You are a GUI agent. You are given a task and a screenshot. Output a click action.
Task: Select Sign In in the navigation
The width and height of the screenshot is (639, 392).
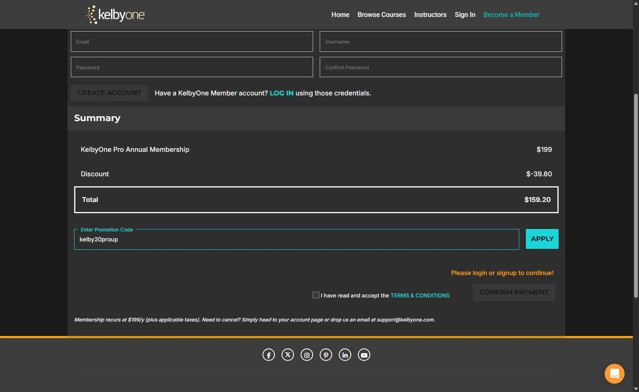465,15
